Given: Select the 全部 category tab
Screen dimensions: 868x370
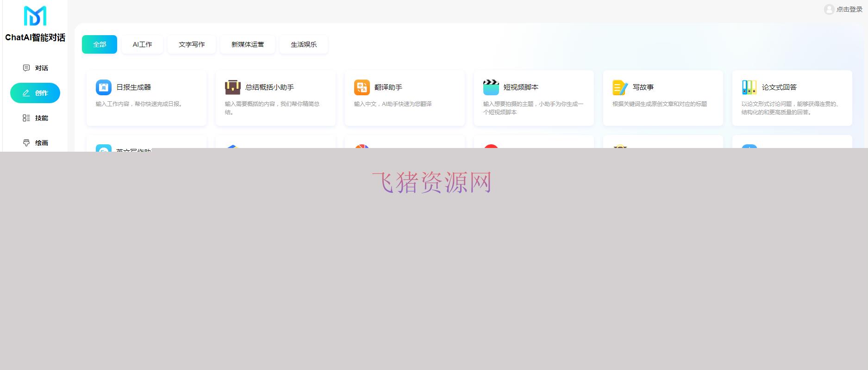Looking at the screenshot, I should click(x=100, y=44).
